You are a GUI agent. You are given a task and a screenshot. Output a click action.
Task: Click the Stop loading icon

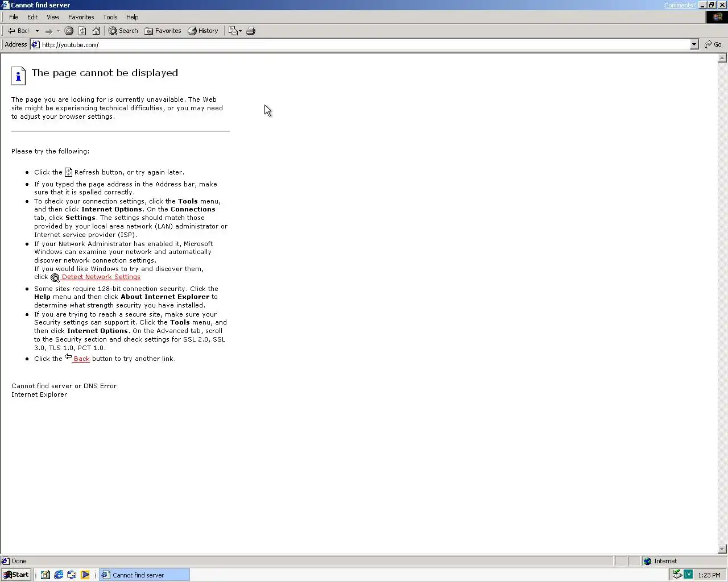click(x=69, y=31)
